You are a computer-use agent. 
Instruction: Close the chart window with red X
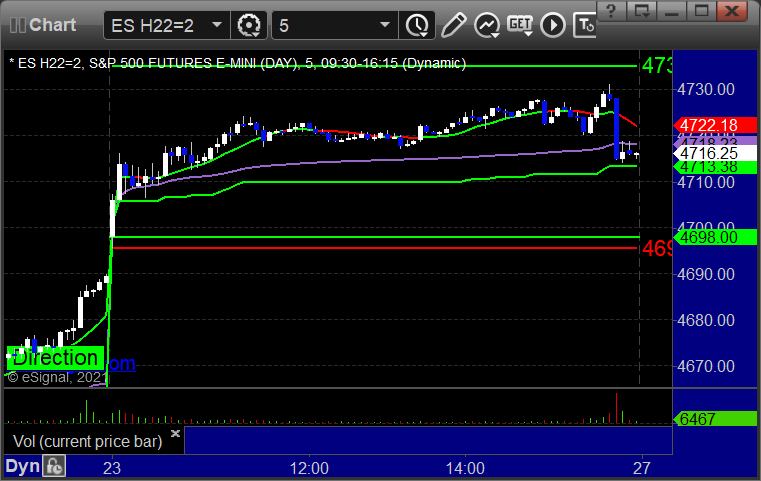tap(732, 10)
